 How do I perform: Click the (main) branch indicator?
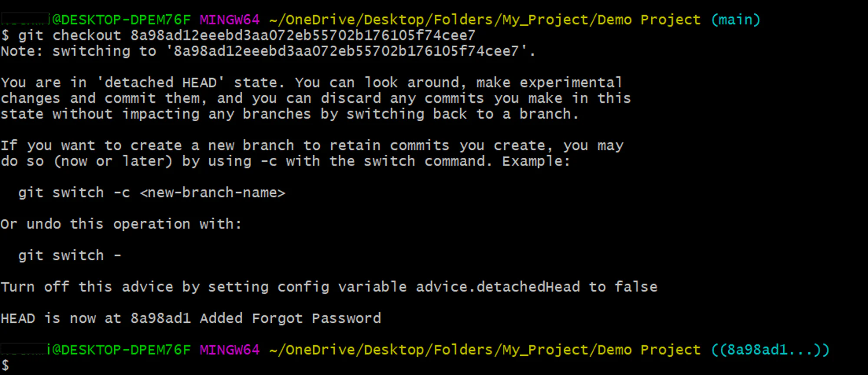coord(736,20)
